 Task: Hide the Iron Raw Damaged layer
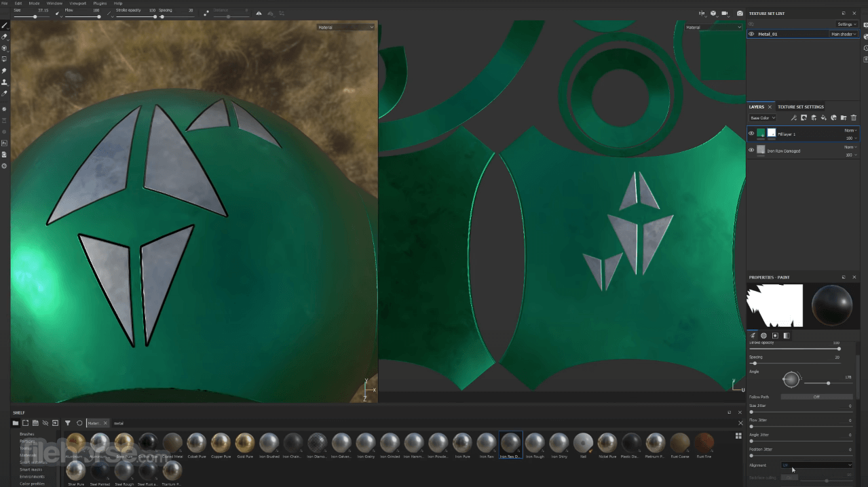pyautogui.click(x=751, y=150)
